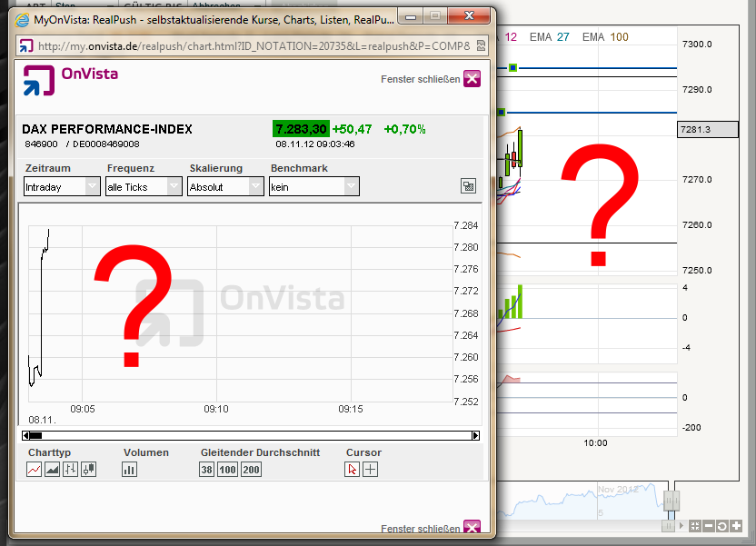756x546 pixels.
Task: Click the 10:00 time label in background chart
Action: point(595,442)
